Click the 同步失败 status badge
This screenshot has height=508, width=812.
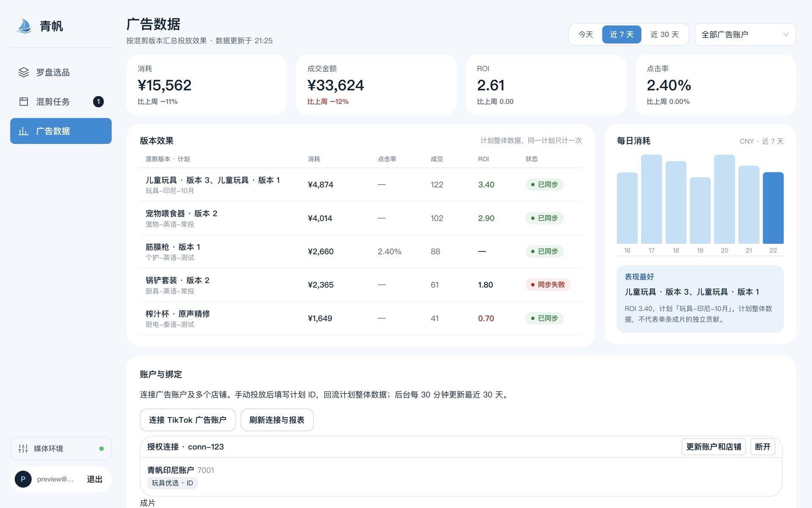(548, 285)
